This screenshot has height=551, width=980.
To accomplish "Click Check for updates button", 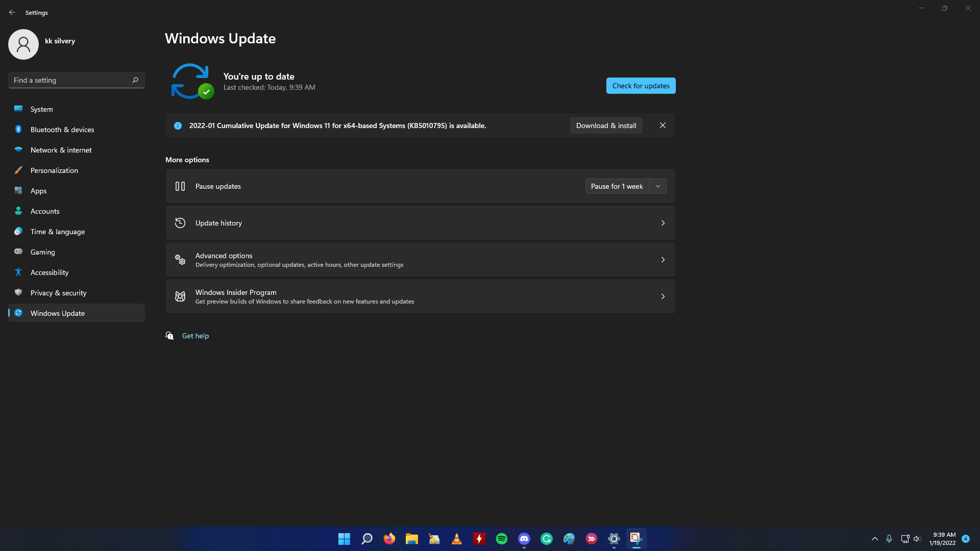I will click(x=641, y=85).
